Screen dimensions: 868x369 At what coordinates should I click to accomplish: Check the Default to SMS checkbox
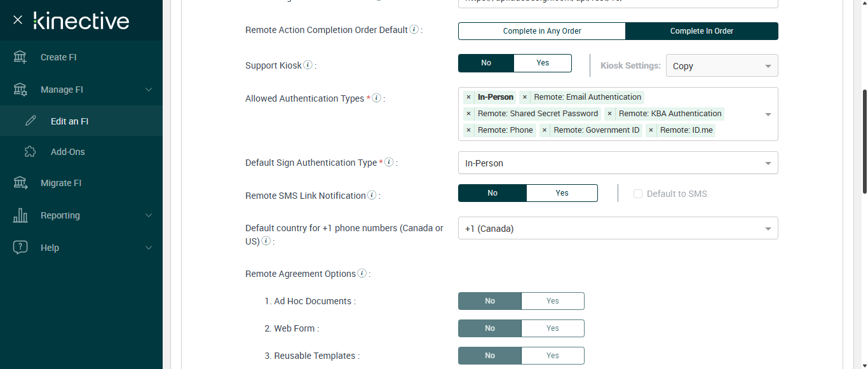638,194
